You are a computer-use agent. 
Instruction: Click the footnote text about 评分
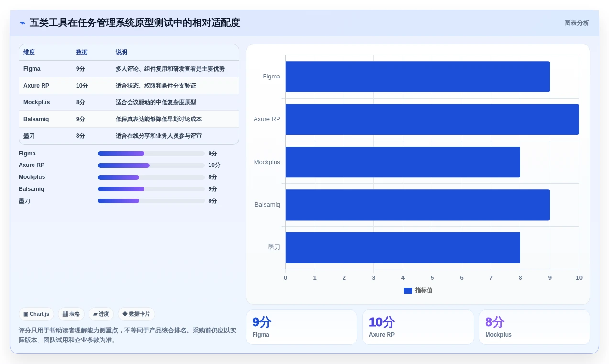point(128,335)
